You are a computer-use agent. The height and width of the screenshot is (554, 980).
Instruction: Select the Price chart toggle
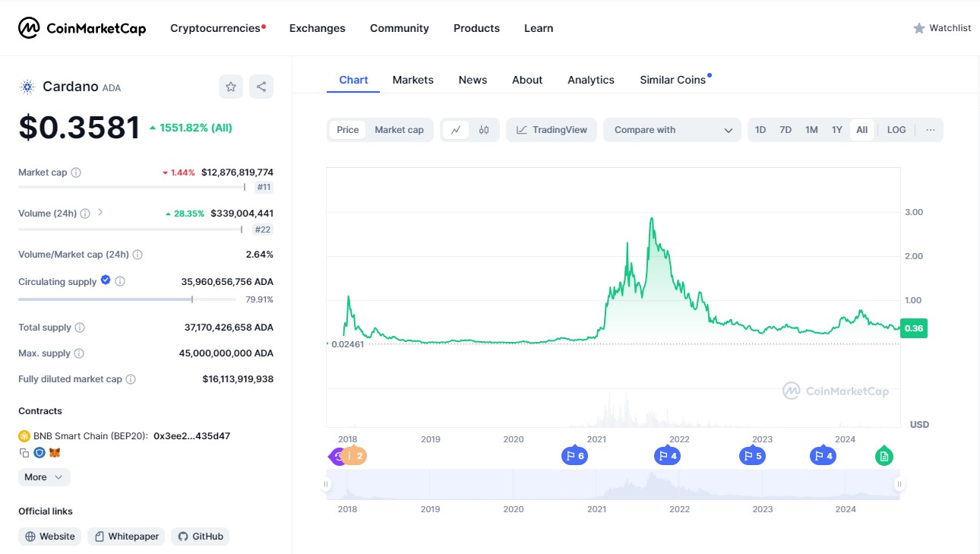coord(348,130)
